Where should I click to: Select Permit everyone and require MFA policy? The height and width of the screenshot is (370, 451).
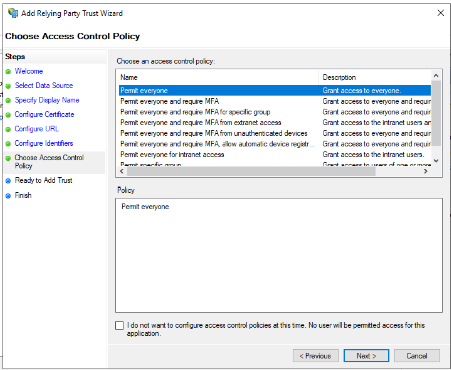(x=275, y=101)
